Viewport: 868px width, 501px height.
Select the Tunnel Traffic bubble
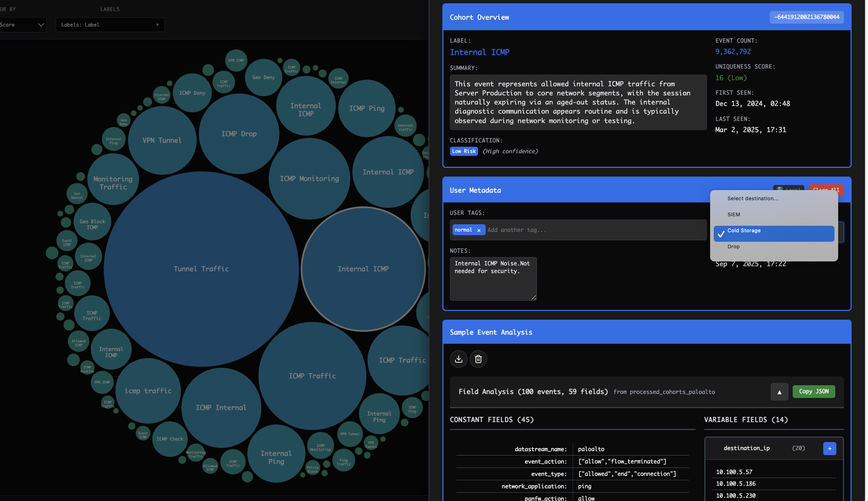click(201, 269)
